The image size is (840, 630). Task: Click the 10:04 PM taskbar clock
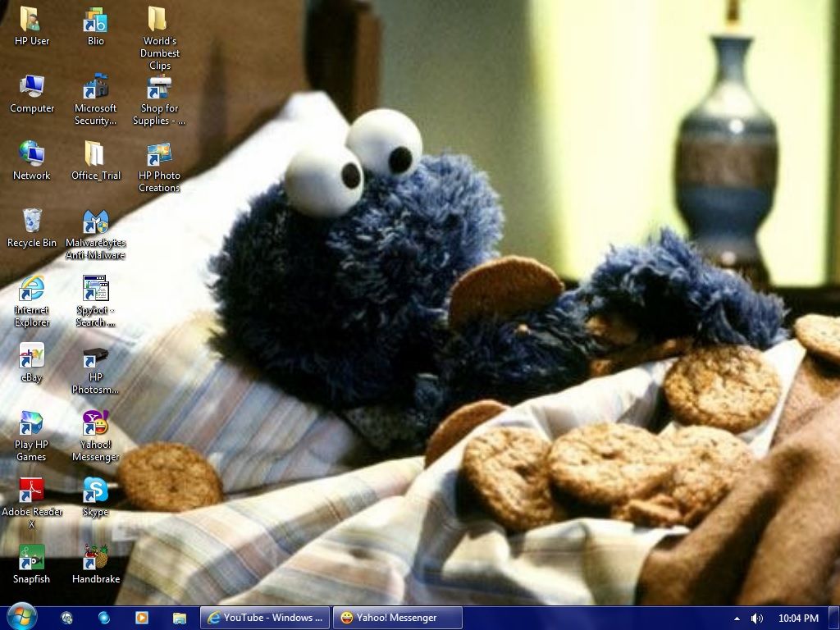798,619
